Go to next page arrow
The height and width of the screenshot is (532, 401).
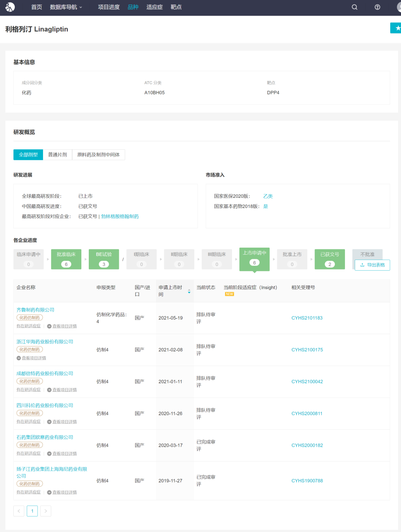click(46, 511)
